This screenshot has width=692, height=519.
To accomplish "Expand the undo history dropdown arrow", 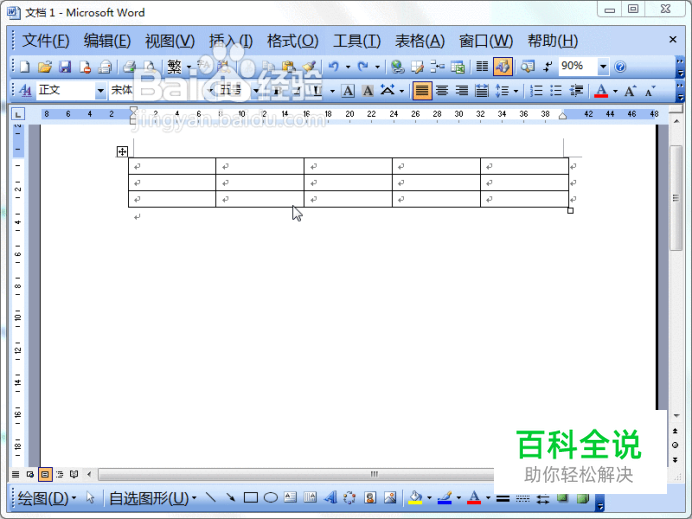I will (348, 67).
